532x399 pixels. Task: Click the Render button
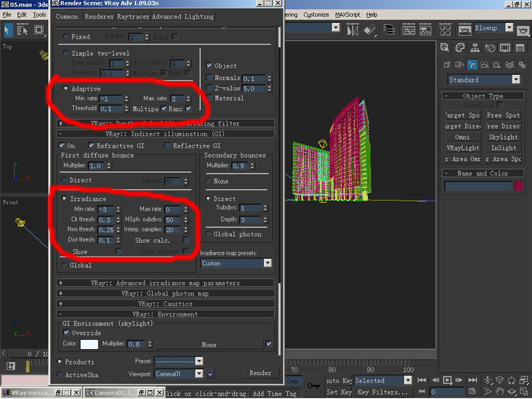(261, 372)
